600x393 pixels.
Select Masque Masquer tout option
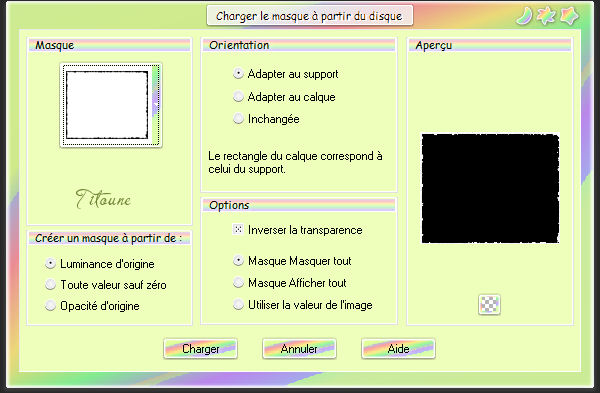tap(238, 261)
